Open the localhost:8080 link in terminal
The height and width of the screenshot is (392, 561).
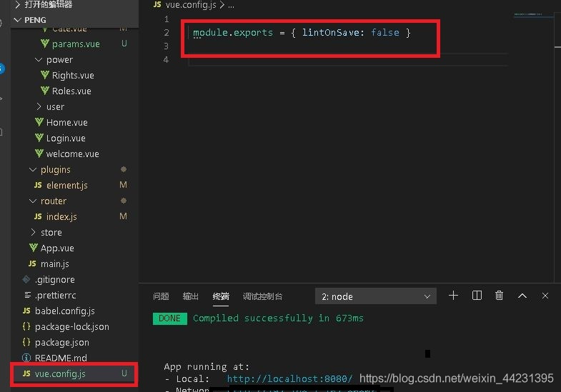click(x=289, y=378)
